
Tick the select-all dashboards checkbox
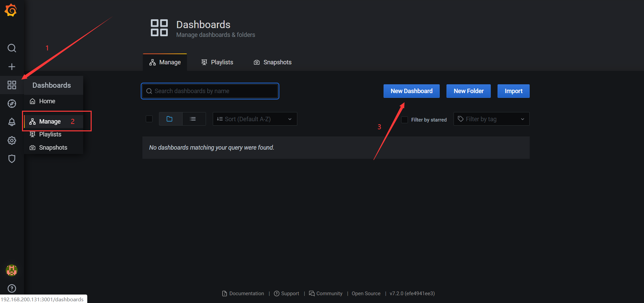point(149,119)
